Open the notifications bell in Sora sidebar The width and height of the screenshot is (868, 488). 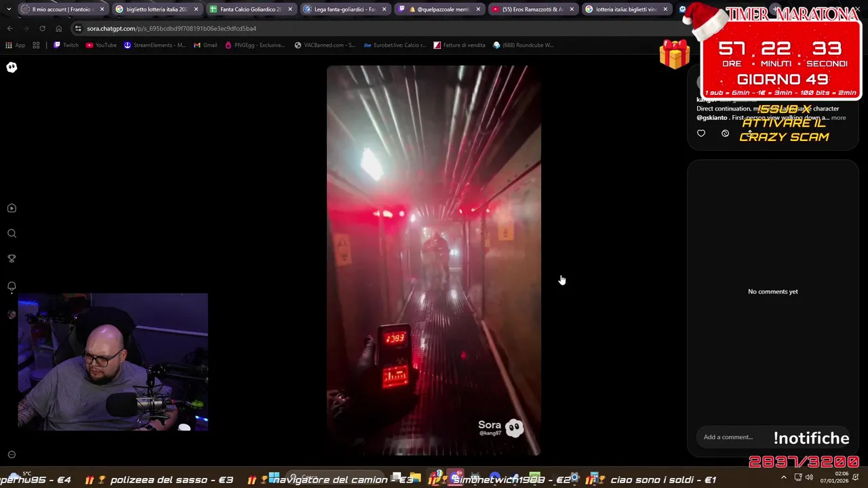12,286
